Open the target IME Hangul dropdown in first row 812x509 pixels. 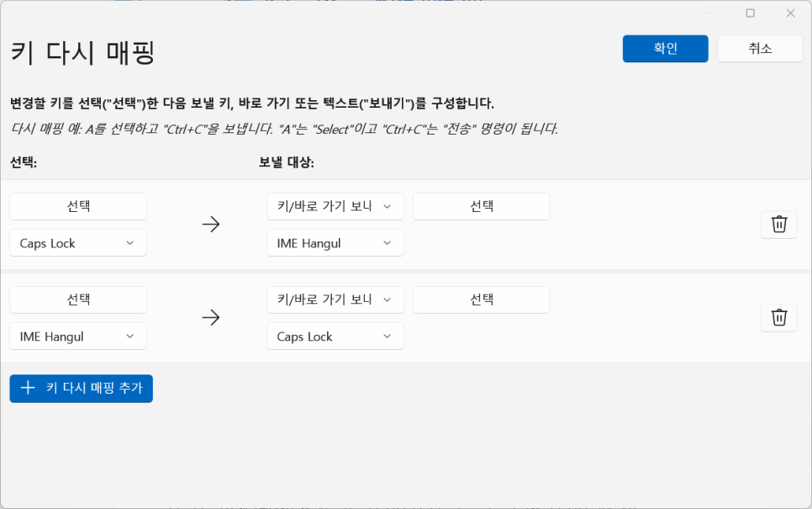click(x=335, y=243)
